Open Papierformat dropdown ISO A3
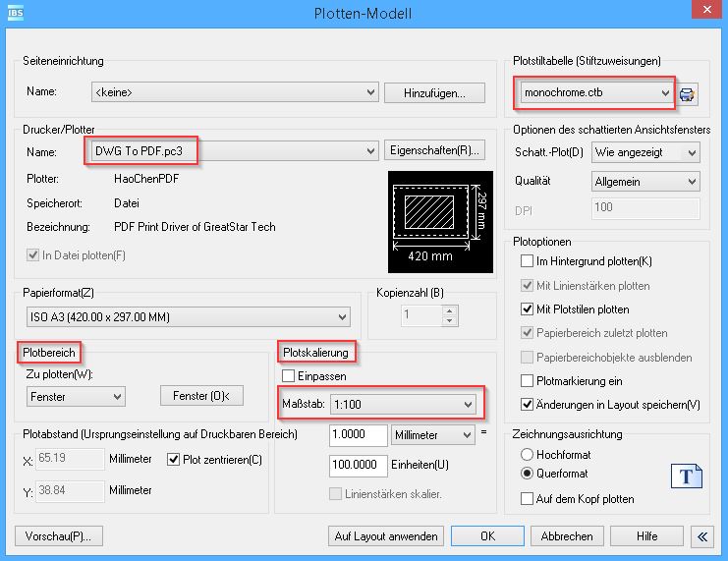Viewport: 728px width, 561px height. point(189,317)
